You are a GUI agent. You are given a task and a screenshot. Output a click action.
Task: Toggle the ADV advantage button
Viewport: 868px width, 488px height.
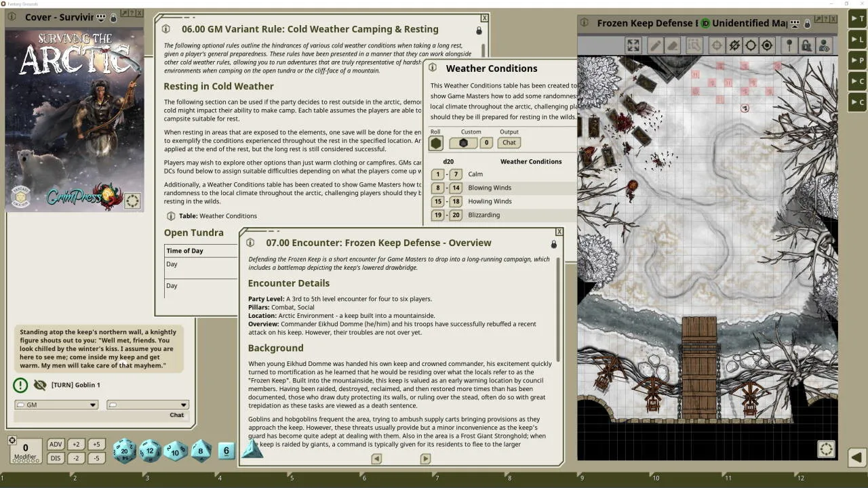[56, 445]
